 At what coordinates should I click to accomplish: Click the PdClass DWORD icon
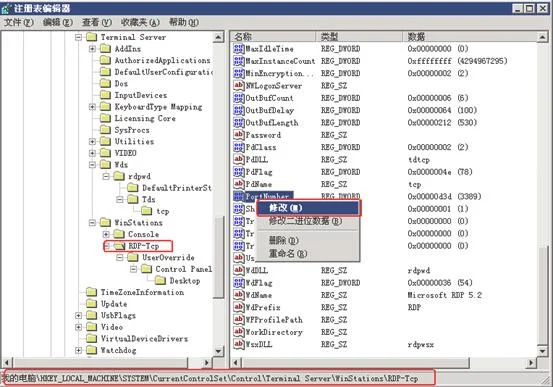[239, 147]
